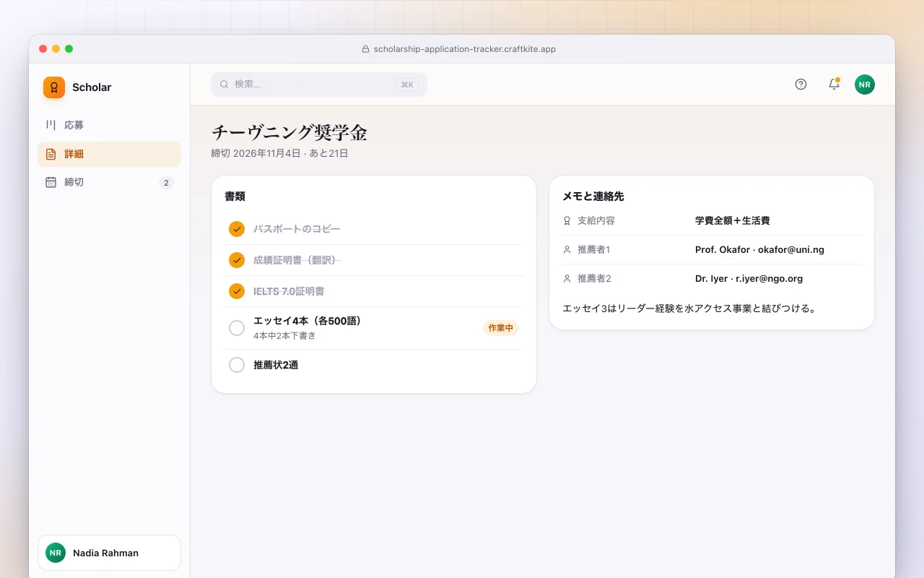The image size is (924, 578).
Task: Click 学費全額＋生活費 value
Action: (x=732, y=220)
